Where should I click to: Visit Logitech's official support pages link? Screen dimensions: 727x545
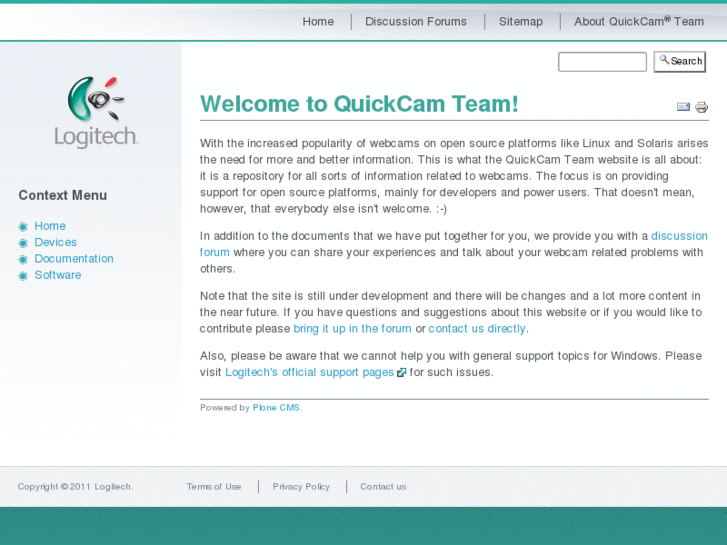pyautogui.click(x=309, y=372)
